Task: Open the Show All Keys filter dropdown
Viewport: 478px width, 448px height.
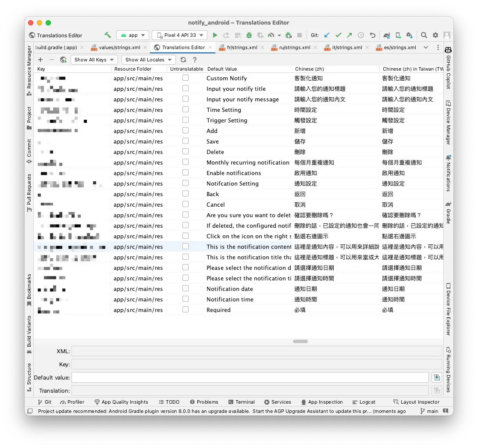Action: [x=94, y=60]
